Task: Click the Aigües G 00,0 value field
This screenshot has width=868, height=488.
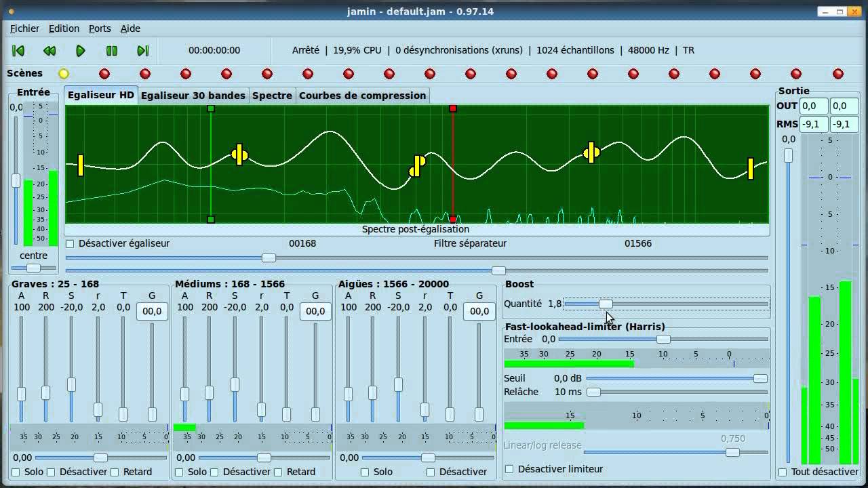Action: pyautogui.click(x=479, y=311)
